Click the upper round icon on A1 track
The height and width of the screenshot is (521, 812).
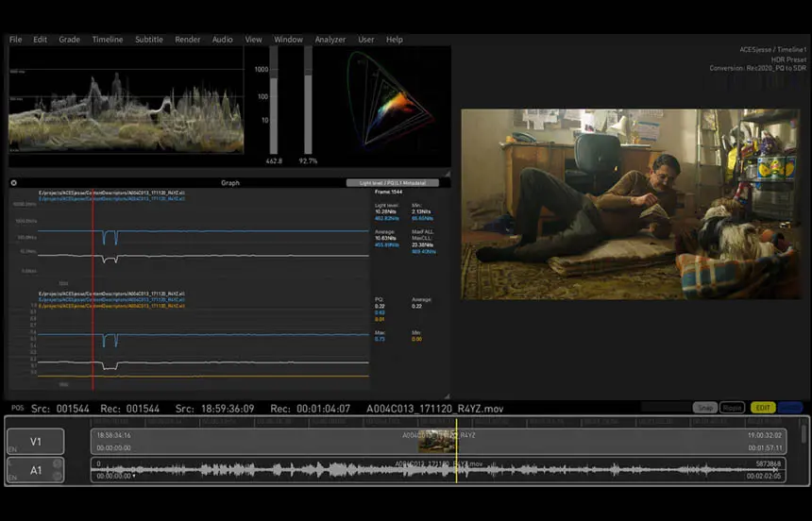(x=57, y=463)
